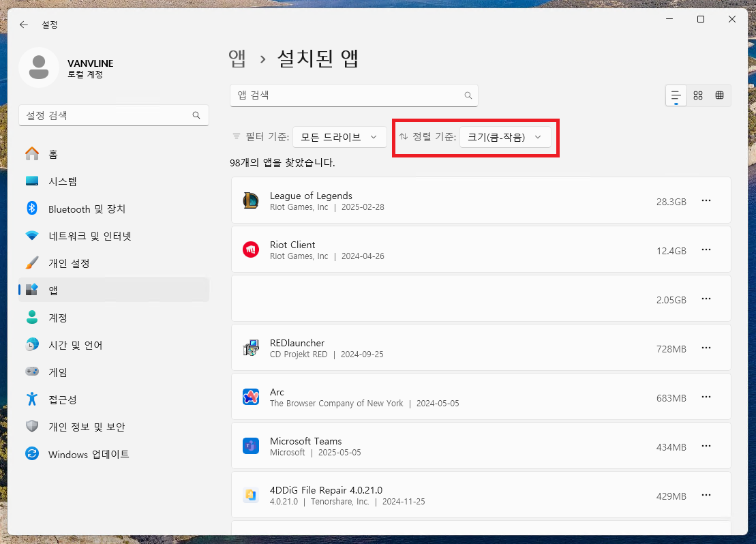Open 시간 및 언어 settings

tap(114, 346)
